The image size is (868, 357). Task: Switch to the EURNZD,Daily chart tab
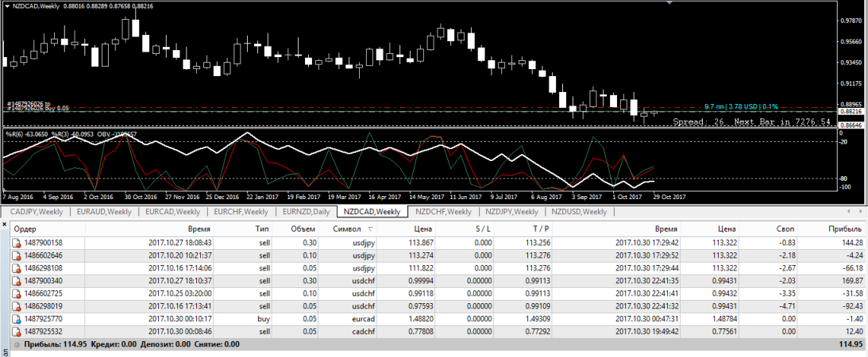(x=306, y=212)
